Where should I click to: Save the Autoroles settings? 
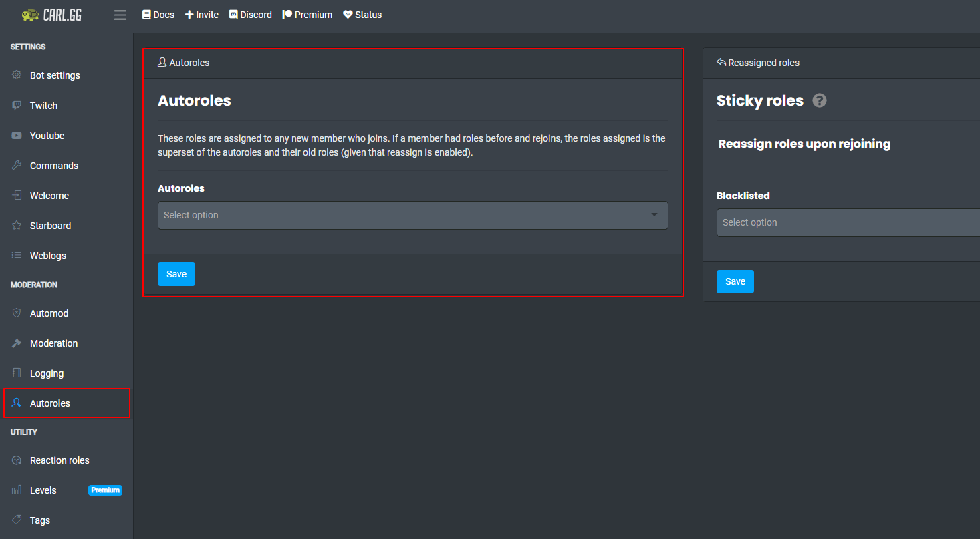point(176,274)
